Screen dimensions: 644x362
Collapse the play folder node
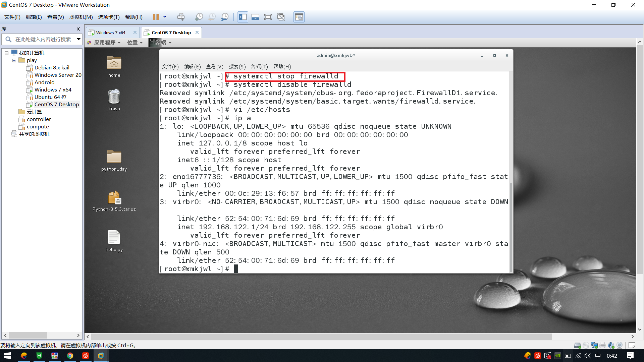14,61
